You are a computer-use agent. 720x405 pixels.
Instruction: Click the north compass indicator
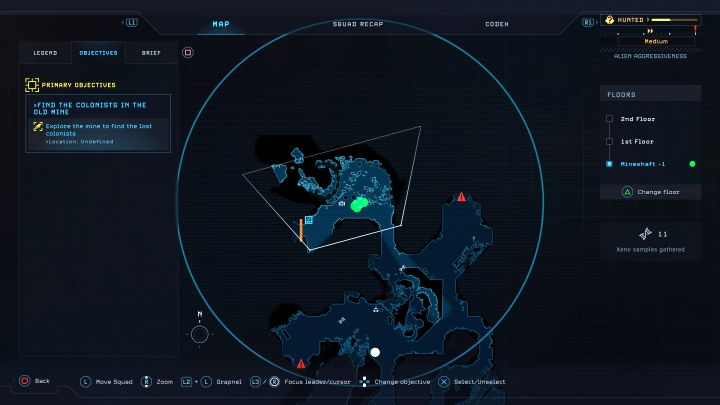200,333
